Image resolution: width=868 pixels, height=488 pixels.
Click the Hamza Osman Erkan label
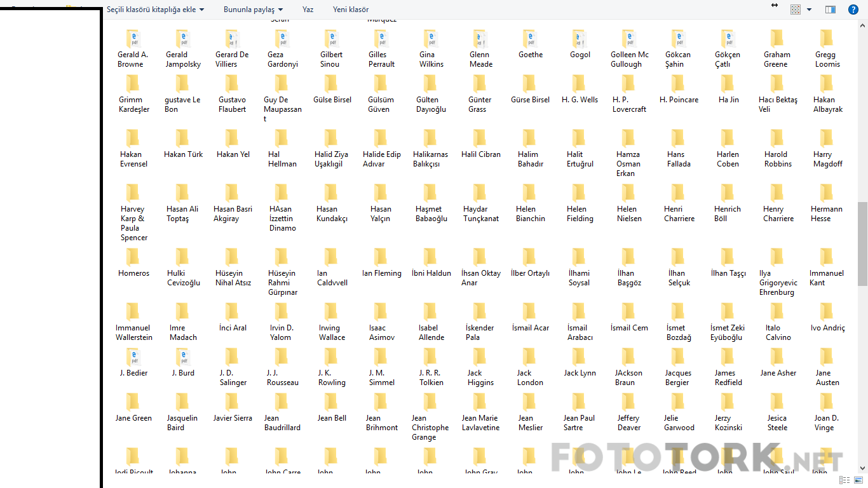click(628, 164)
